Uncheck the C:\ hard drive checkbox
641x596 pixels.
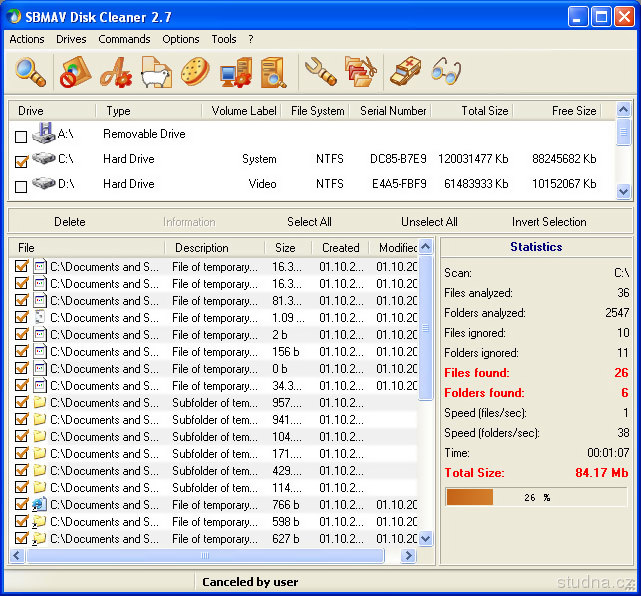[21, 160]
